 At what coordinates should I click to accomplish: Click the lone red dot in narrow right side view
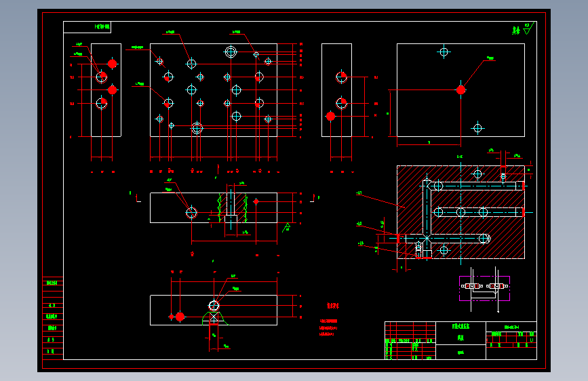click(x=330, y=116)
